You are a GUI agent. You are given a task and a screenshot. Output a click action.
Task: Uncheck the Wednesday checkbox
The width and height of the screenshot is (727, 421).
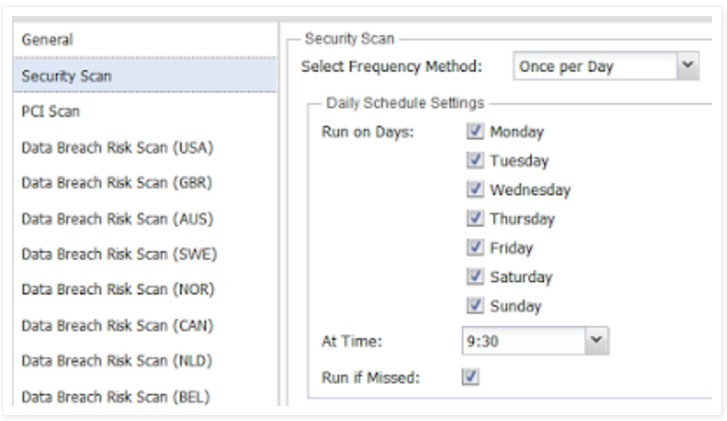tap(475, 189)
